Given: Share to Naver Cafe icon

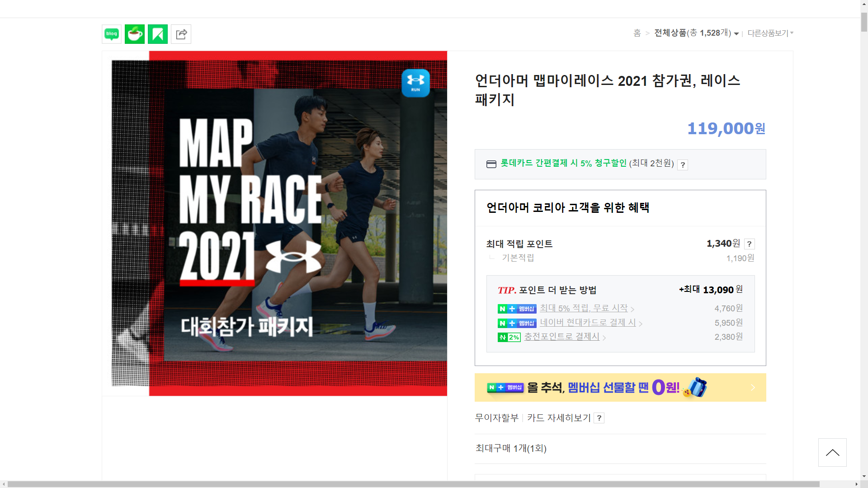Looking at the screenshot, I should pos(135,34).
